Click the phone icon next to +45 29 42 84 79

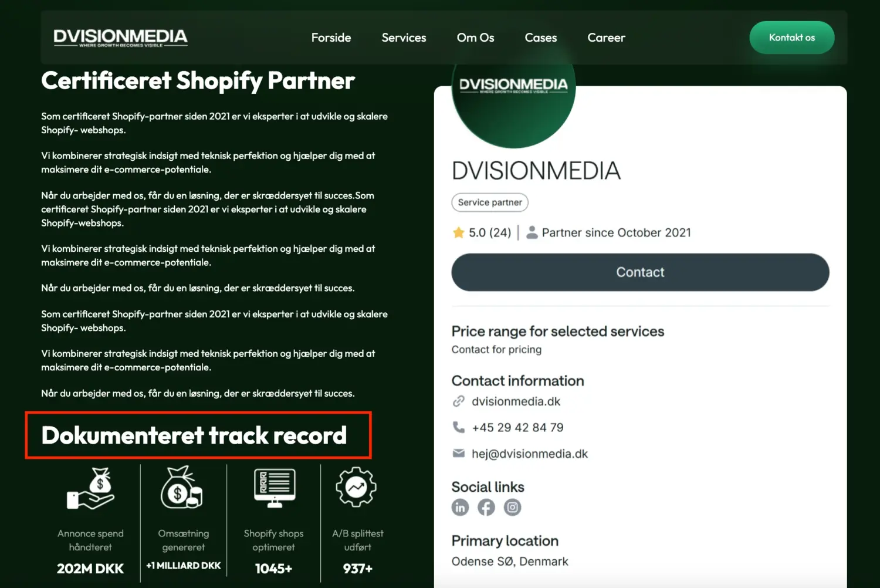point(458,427)
